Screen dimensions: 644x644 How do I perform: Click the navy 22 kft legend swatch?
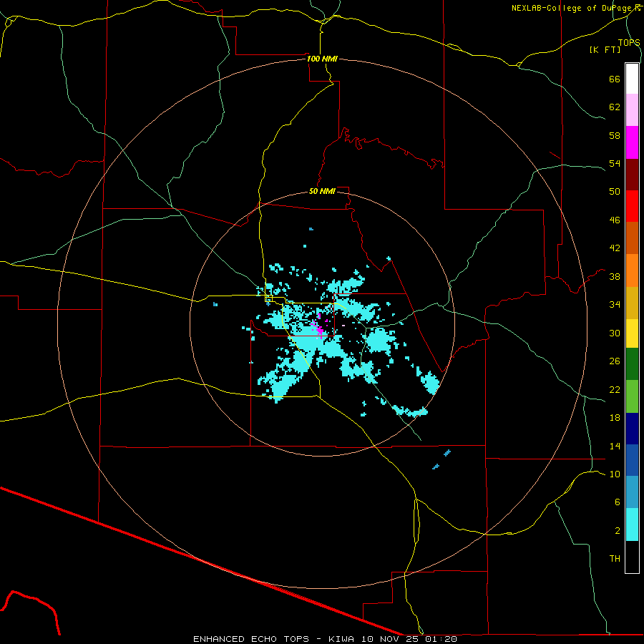point(632,429)
